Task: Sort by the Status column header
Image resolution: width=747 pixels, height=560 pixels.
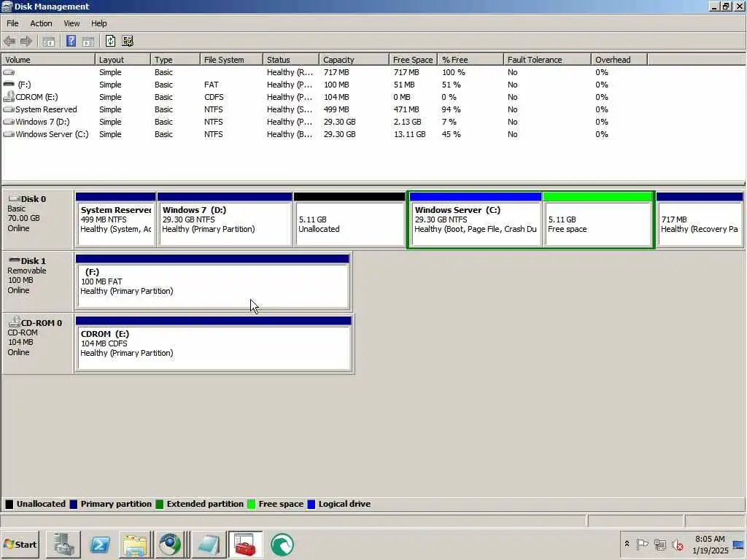Action: (x=290, y=60)
